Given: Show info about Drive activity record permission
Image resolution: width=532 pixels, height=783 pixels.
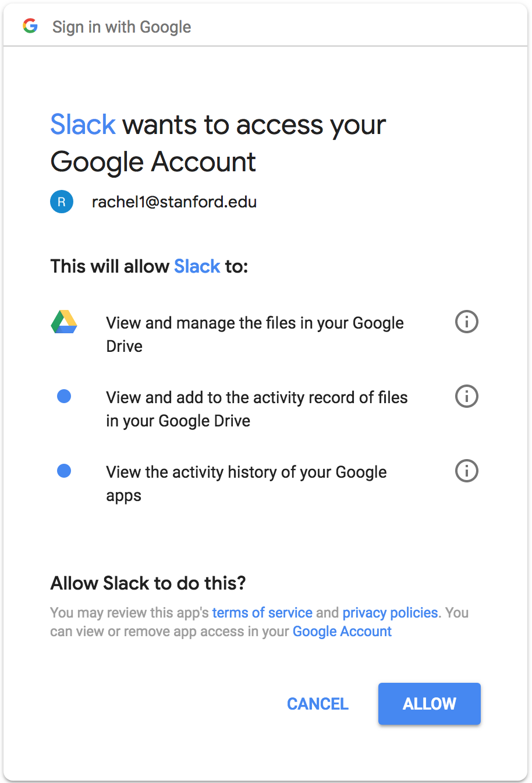Looking at the screenshot, I should (466, 396).
